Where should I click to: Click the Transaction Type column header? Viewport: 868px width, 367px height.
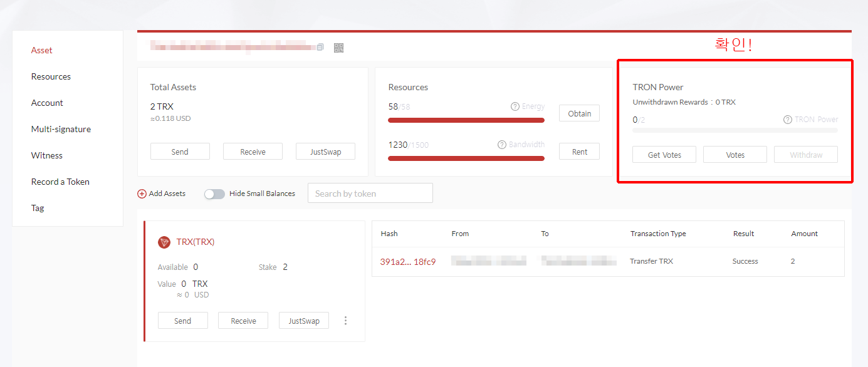pyautogui.click(x=658, y=234)
